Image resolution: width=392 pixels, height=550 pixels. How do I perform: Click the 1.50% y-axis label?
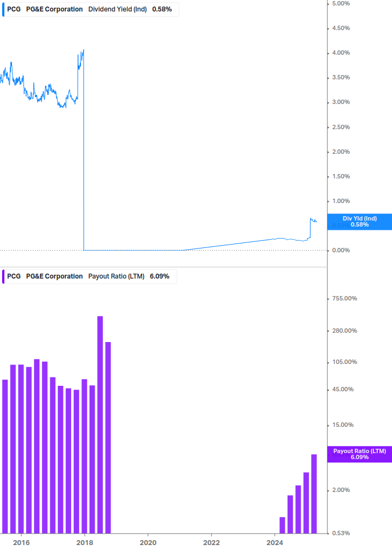341,176
